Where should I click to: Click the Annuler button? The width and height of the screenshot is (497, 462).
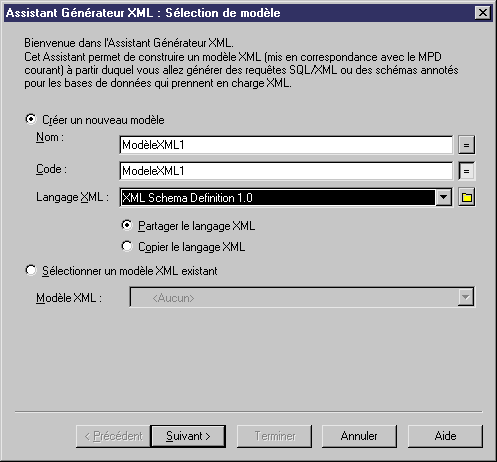click(359, 436)
